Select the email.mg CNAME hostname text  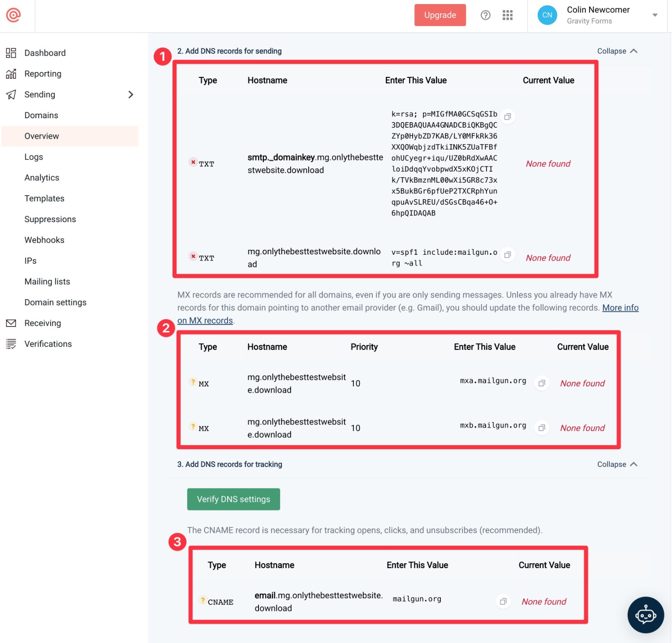click(x=319, y=602)
